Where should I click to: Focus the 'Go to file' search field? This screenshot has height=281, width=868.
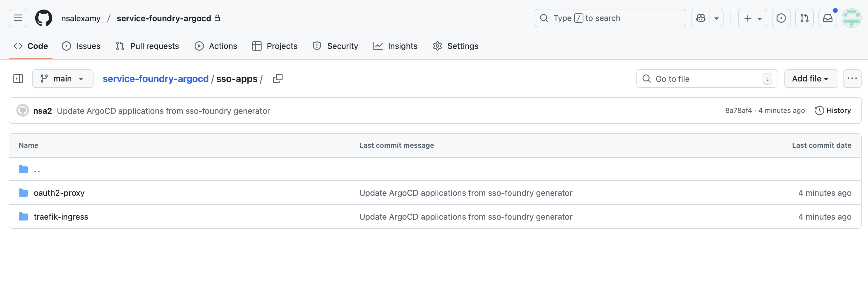[x=707, y=79]
